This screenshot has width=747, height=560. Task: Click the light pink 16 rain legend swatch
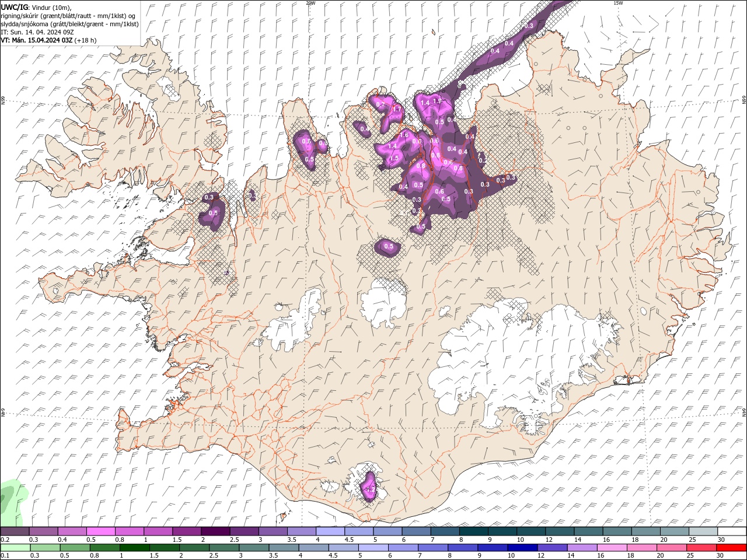coord(612,548)
